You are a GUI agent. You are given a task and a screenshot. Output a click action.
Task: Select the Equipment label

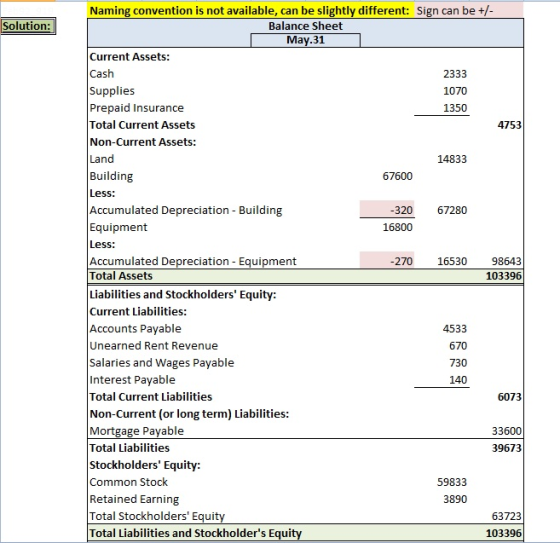pos(118,227)
